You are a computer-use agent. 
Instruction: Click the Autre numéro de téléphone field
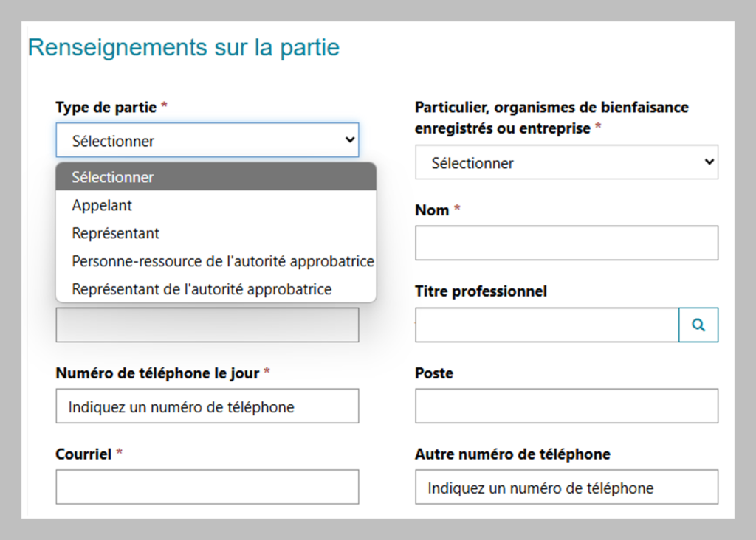(x=566, y=487)
